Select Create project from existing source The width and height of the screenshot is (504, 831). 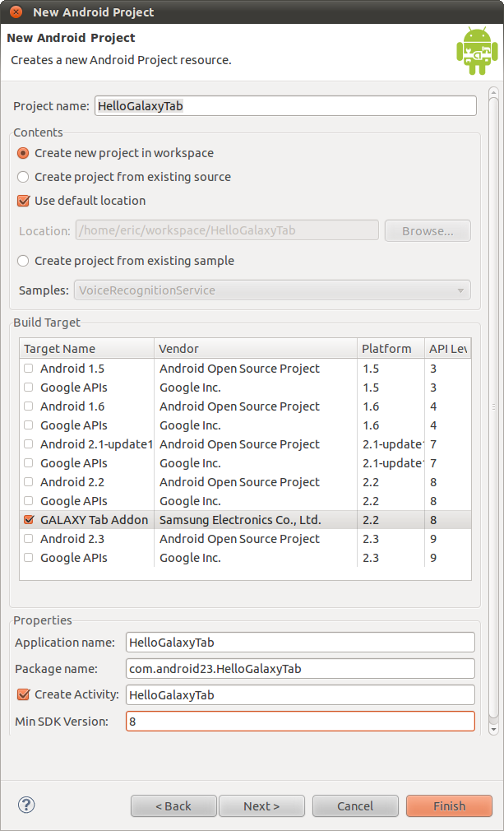(x=23, y=177)
